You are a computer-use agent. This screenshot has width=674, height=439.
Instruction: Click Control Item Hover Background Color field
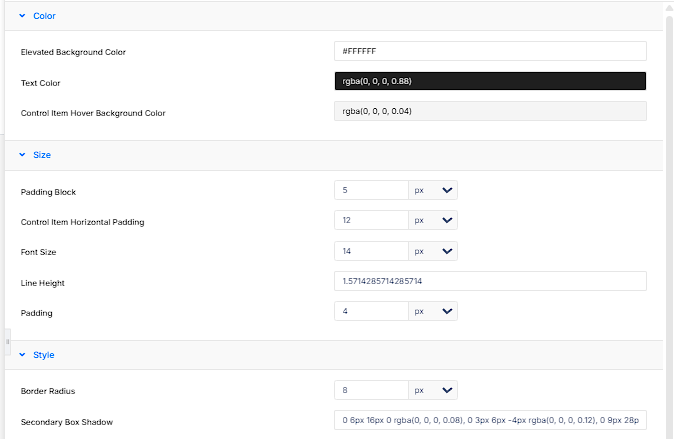click(x=490, y=111)
